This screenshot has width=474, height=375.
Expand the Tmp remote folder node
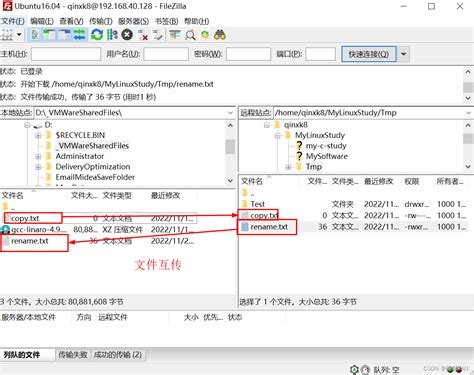click(288, 167)
